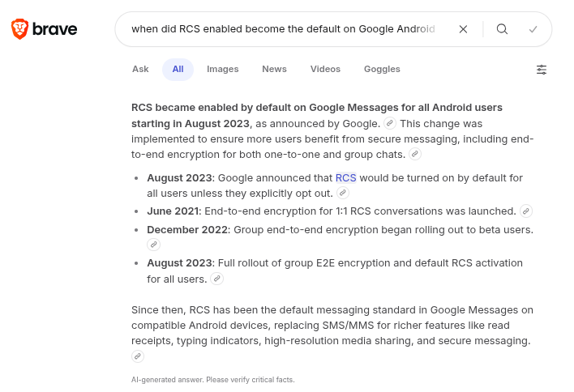Click the magnifying glass search icon
574x392 pixels.
tap(502, 29)
